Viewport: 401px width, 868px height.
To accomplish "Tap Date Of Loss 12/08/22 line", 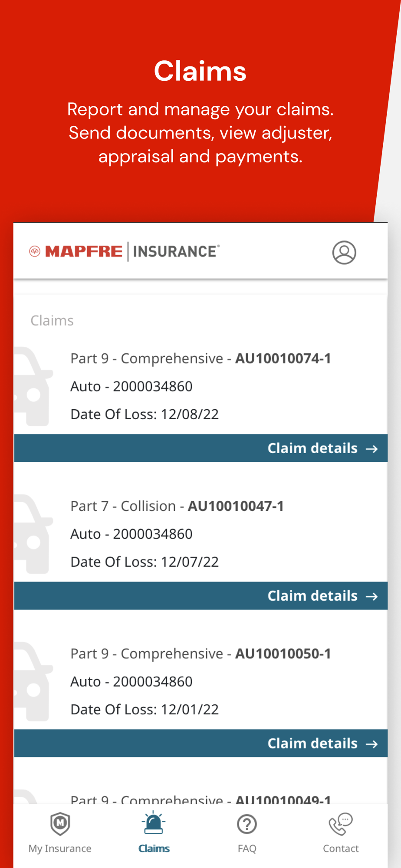I will [x=145, y=414].
